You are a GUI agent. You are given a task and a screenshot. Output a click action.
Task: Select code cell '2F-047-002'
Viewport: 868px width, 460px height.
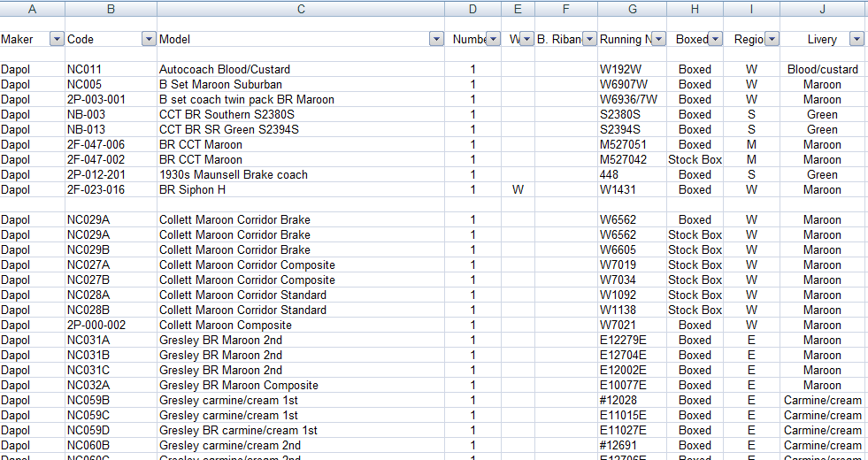pos(111,159)
